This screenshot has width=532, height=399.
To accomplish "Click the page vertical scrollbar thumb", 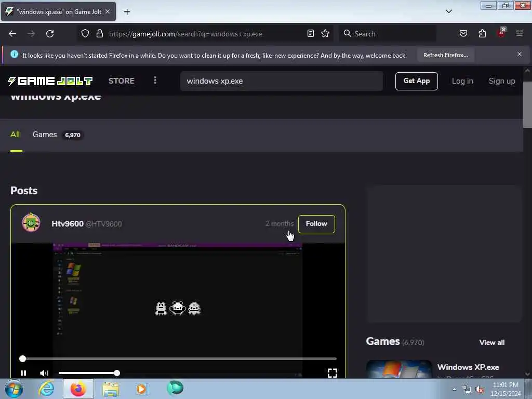I will pos(527,104).
